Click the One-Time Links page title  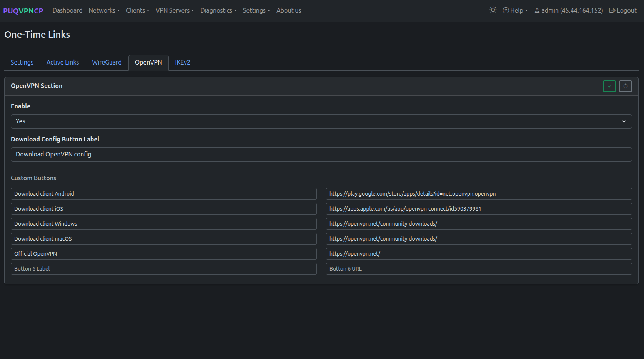click(x=37, y=34)
